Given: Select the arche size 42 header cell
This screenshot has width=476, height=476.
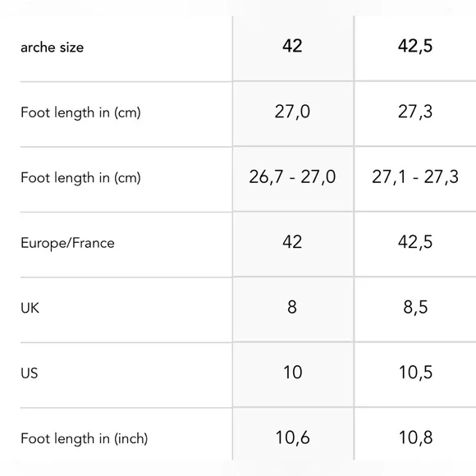Looking at the screenshot, I should click(x=292, y=46).
